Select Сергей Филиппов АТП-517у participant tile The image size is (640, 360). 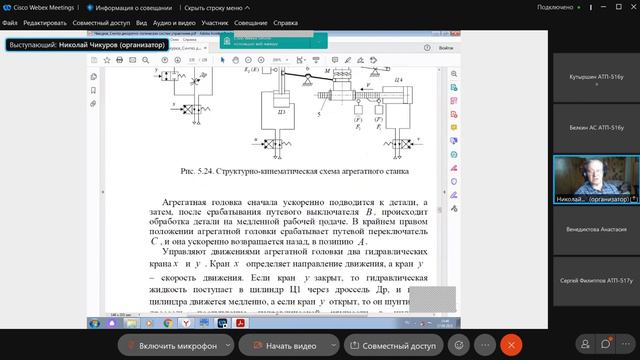(596, 281)
